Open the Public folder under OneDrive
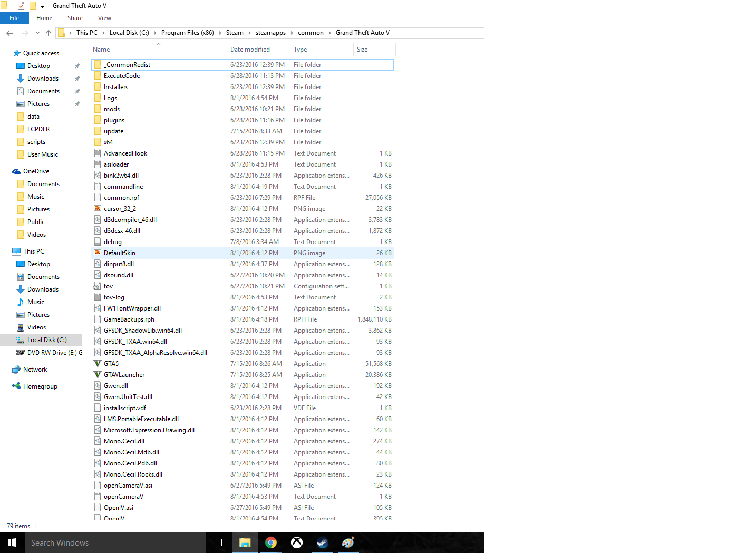This screenshot has height=553, width=756. click(36, 222)
